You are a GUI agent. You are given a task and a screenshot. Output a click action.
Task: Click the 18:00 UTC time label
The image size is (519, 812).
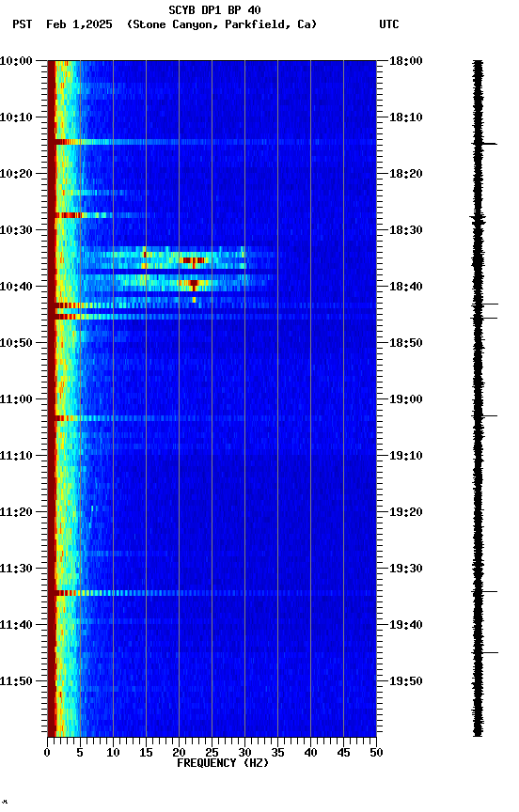406,61
